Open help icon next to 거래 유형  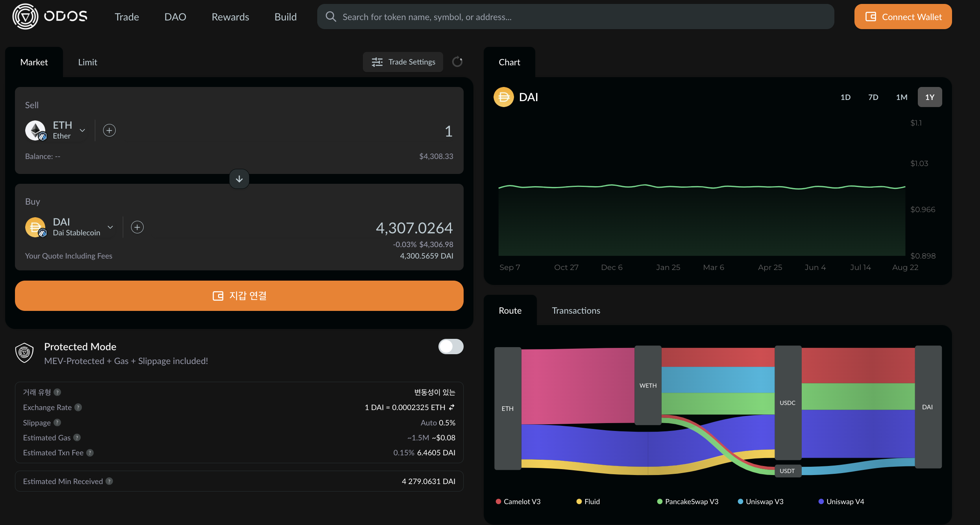tap(57, 392)
